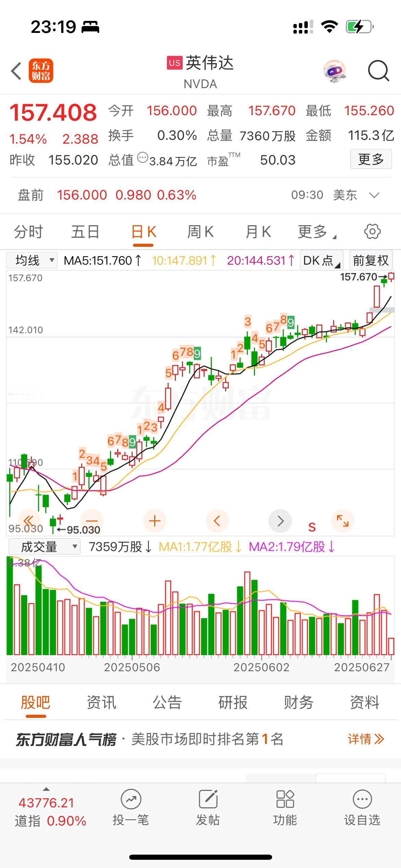Image resolution: width=401 pixels, height=868 pixels.
Task: Select the 股吧 tab
Action: (x=35, y=702)
